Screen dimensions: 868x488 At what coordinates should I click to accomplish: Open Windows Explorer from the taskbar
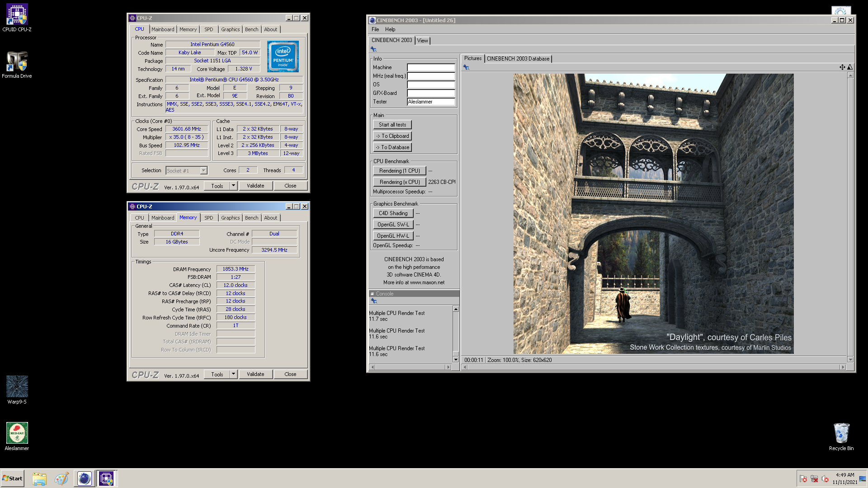39,479
